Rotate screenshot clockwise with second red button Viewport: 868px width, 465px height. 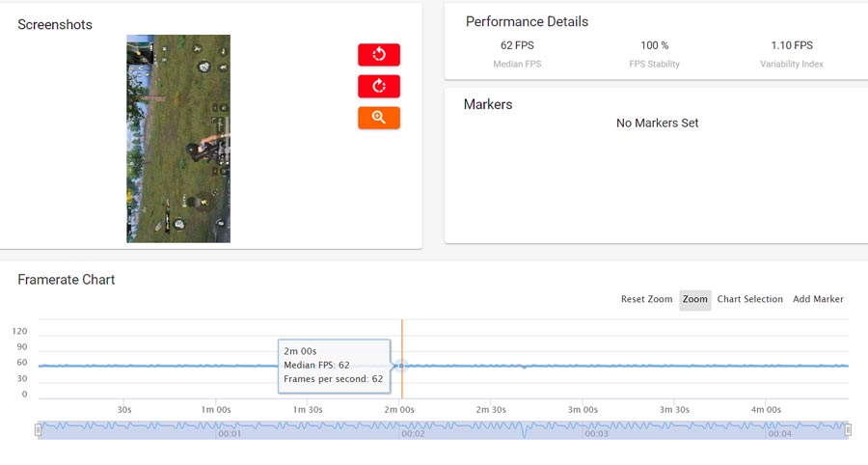(378, 87)
